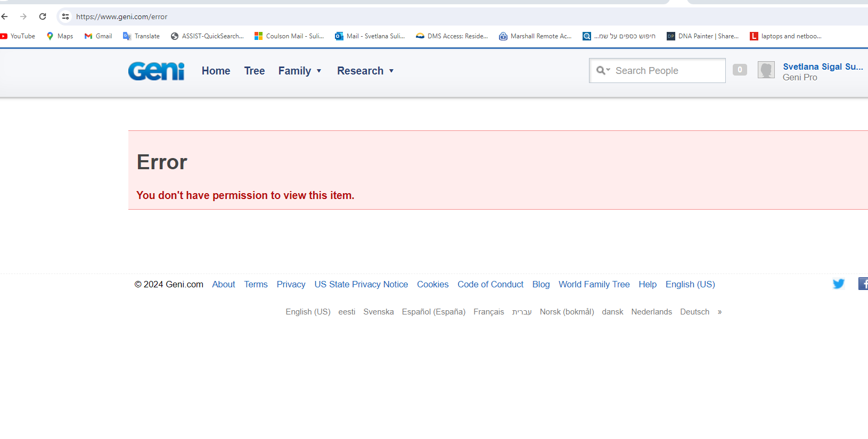The image size is (868, 439).
Task: Show more languages with double arrow
Action: tap(719, 312)
